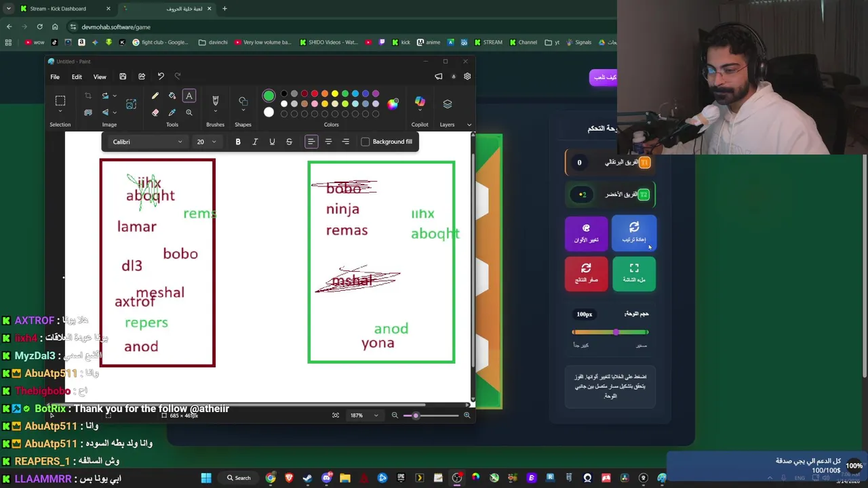Screen dimensions: 868x488
Task: Click the purple change colors button
Action: pos(586,233)
